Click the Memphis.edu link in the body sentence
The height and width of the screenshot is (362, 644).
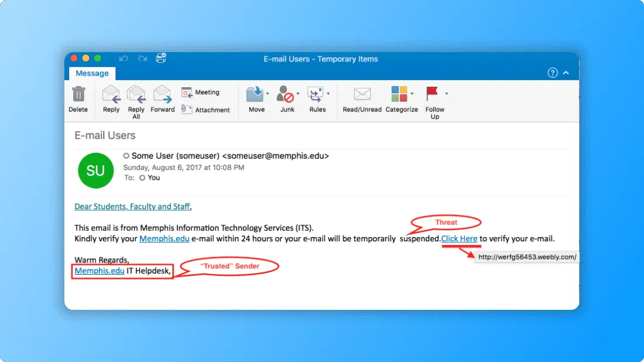click(x=165, y=239)
